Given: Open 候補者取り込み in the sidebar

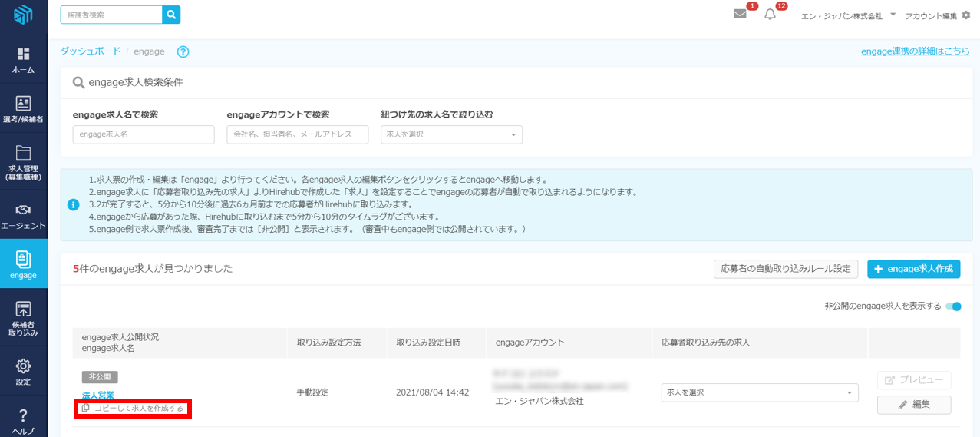Looking at the screenshot, I should click(23, 318).
